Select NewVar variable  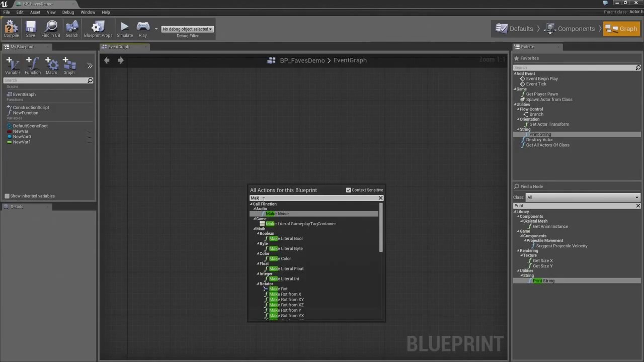(x=21, y=132)
